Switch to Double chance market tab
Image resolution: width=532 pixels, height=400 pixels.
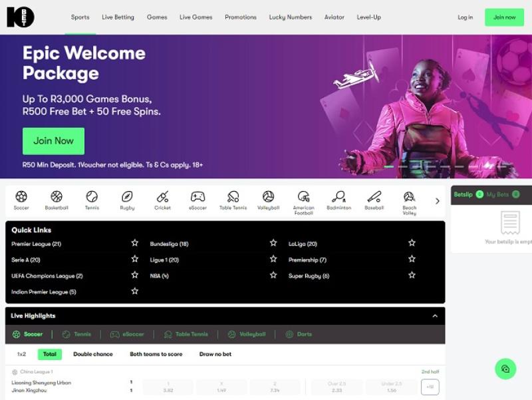93,354
